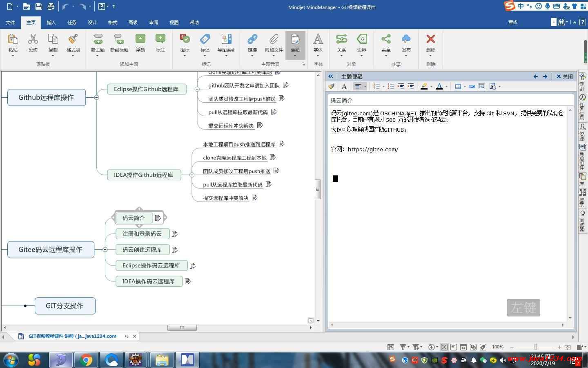Open the Map Index (导图索引) tool
The width and height of the screenshot is (588, 368).
point(227,39)
